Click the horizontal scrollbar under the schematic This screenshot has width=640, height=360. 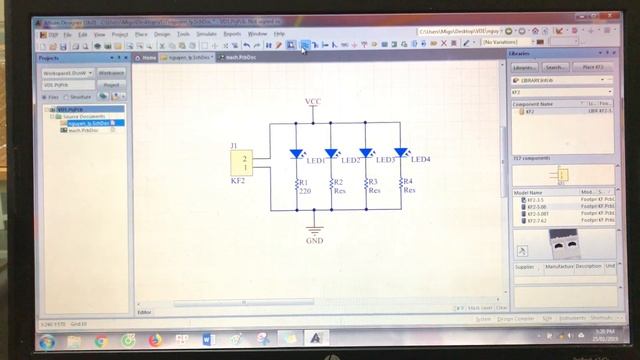coord(243,302)
